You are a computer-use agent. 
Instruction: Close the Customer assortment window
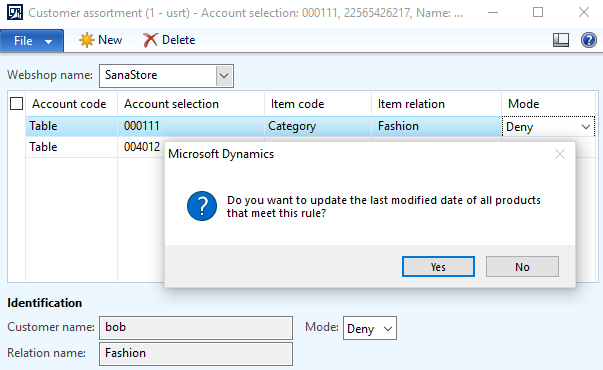point(584,13)
